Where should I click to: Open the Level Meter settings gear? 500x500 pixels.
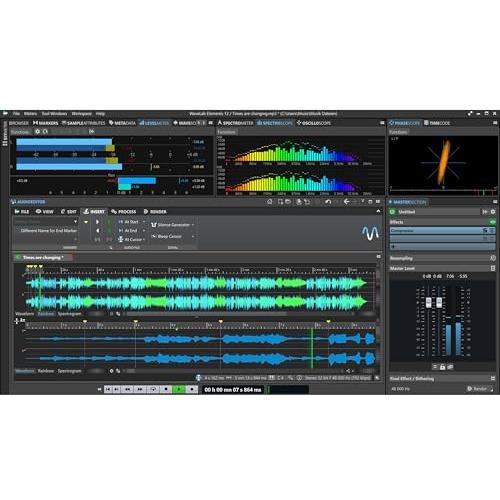tap(37, 132)
